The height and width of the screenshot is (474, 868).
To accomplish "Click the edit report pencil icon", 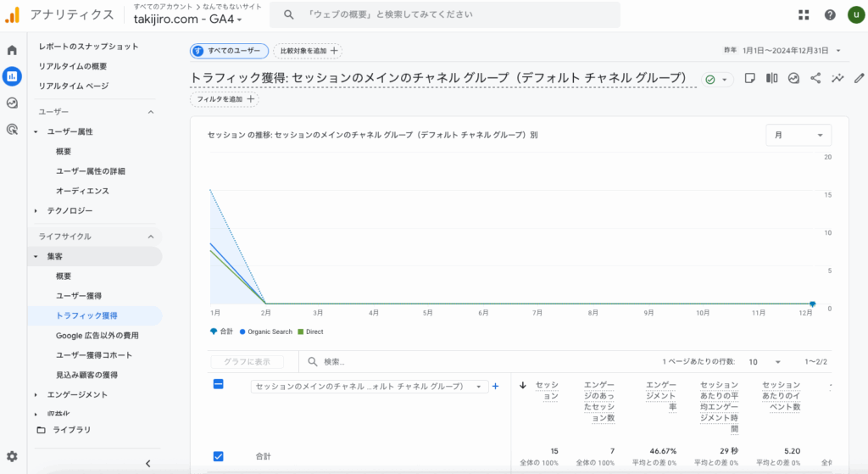I will coord(860,78).
